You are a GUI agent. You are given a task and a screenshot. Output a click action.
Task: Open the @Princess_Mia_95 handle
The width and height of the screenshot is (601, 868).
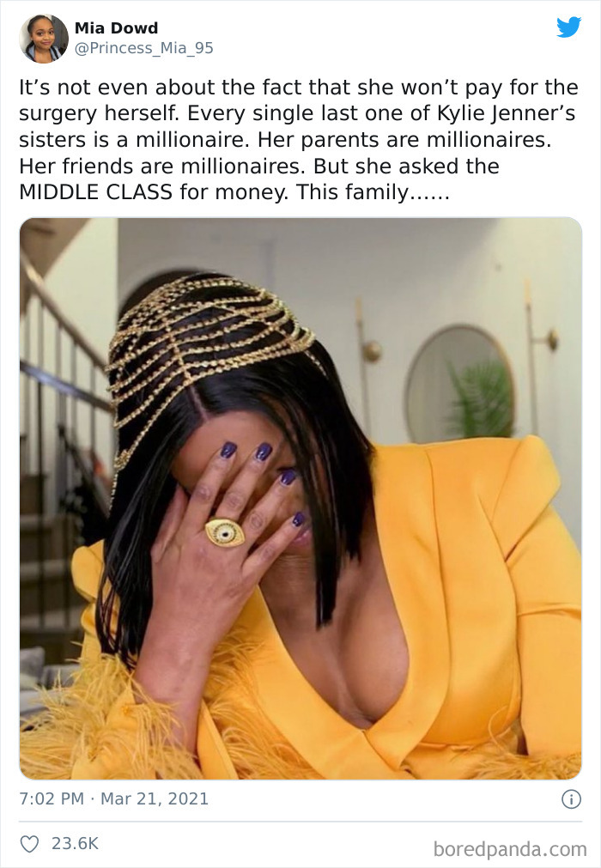(144, 48)
